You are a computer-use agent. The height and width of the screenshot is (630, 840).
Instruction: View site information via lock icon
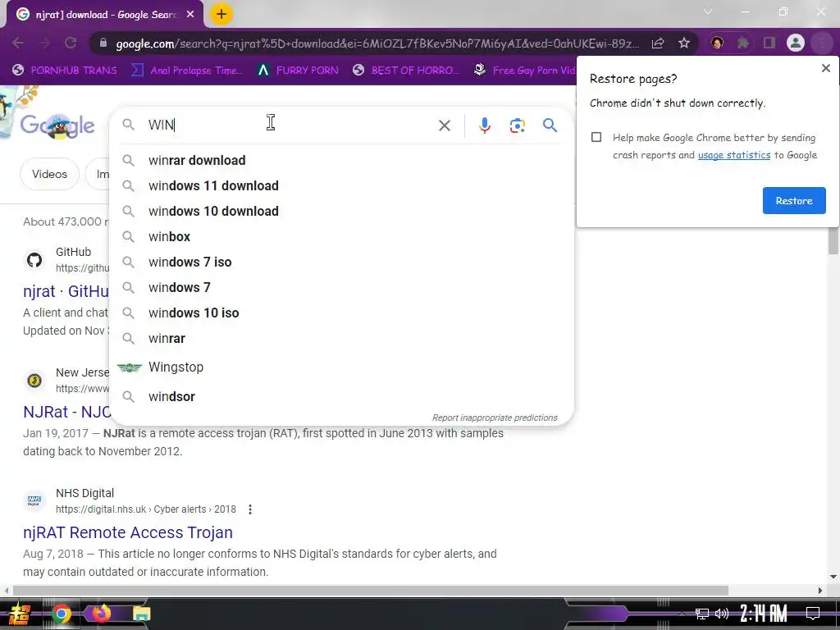[103, 43]
